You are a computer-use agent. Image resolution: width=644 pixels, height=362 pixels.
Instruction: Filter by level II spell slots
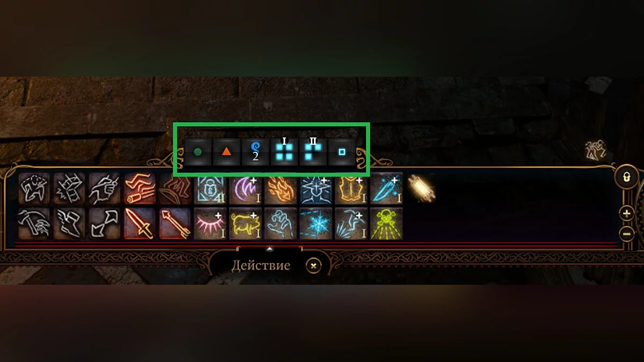coord(313,152)
